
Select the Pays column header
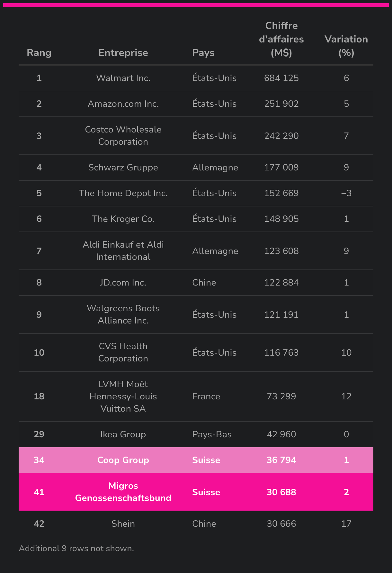click(x=203, y=53)
